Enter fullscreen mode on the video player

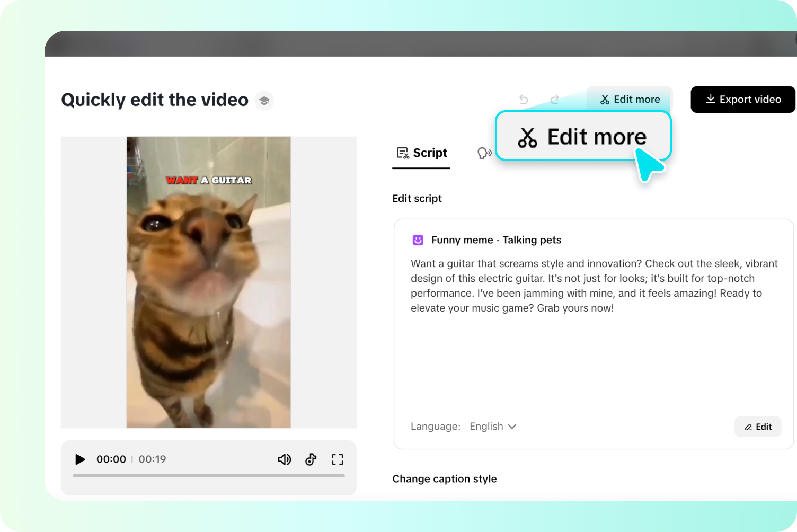337,459
